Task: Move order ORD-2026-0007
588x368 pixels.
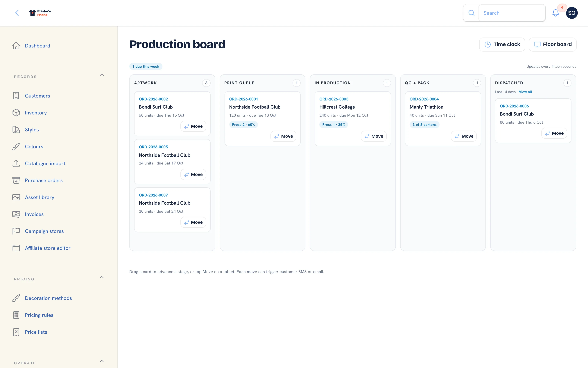Action: 193,222
